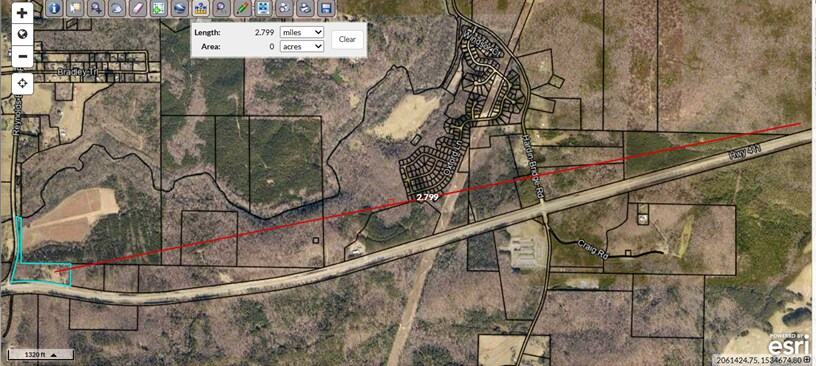The image size is (816, 366).
Task: Click the esri logo link
Action: coord(789,344)
